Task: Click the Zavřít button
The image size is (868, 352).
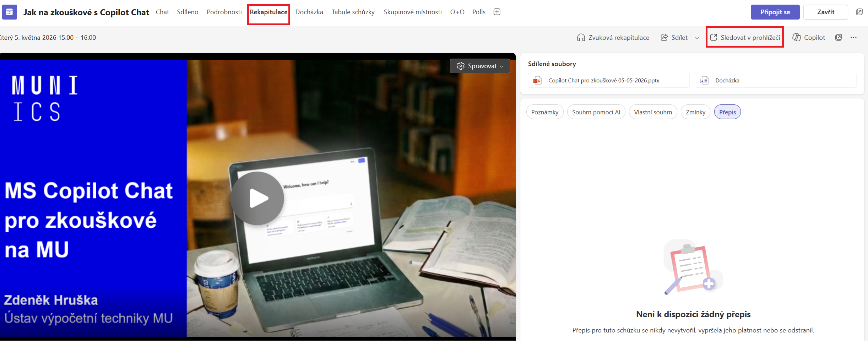Action: 825,12
